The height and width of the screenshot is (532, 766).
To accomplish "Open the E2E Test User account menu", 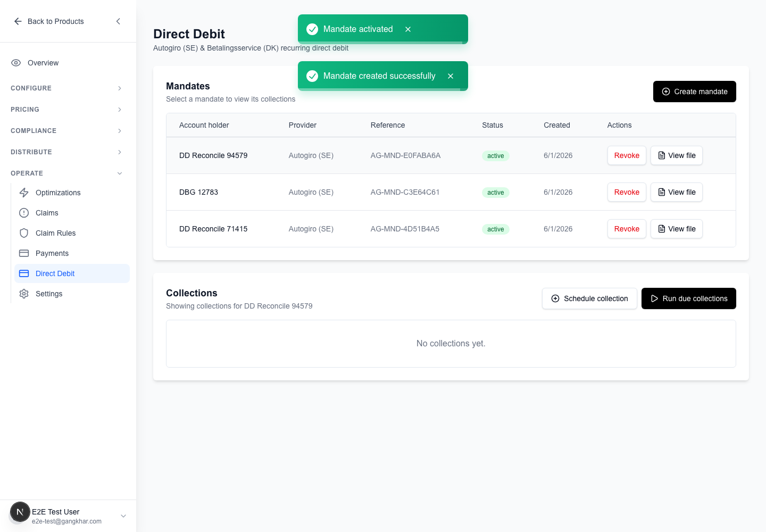I will click(x=68, y=516).
